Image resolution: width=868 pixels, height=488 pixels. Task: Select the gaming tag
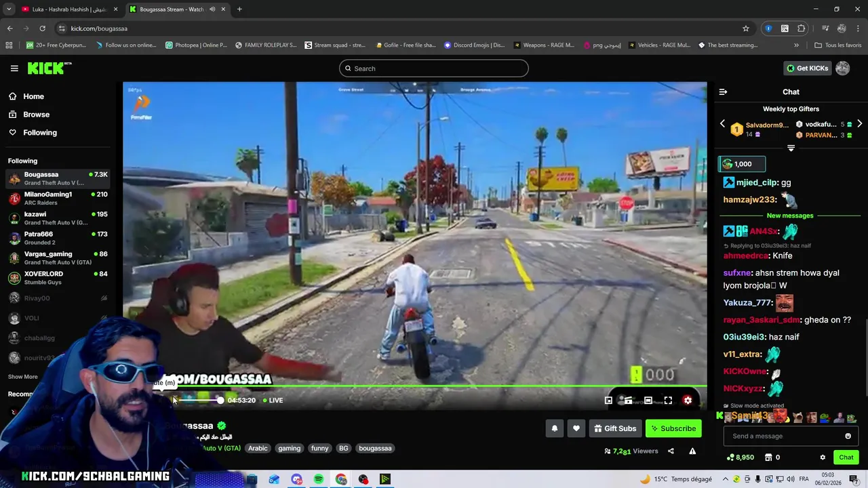click(289, 449)
